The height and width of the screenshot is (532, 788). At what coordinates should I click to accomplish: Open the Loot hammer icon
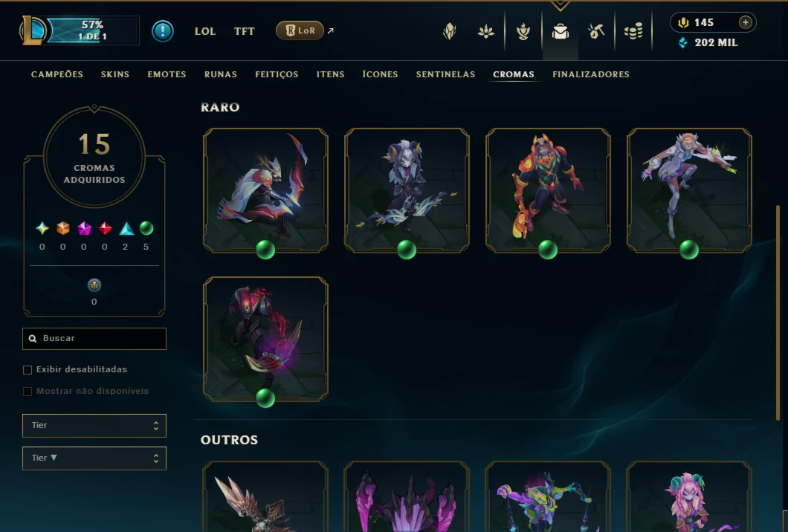coord(596,32)
